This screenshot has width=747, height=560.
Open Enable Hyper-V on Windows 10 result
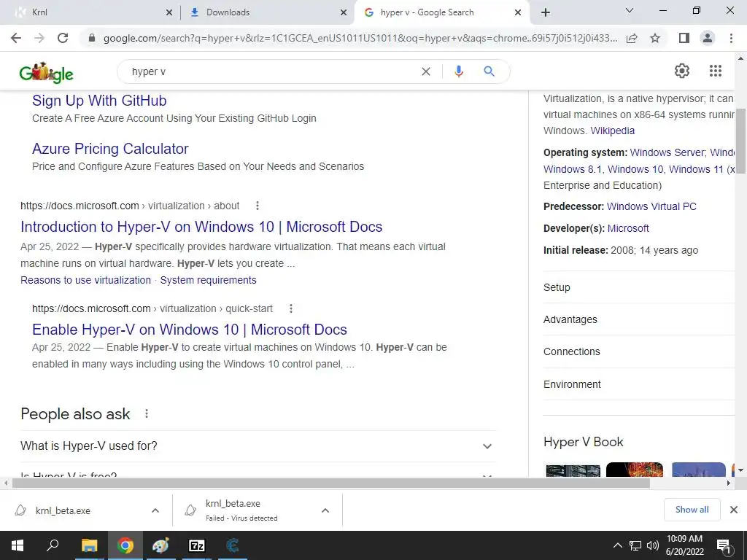coord(189,330)
